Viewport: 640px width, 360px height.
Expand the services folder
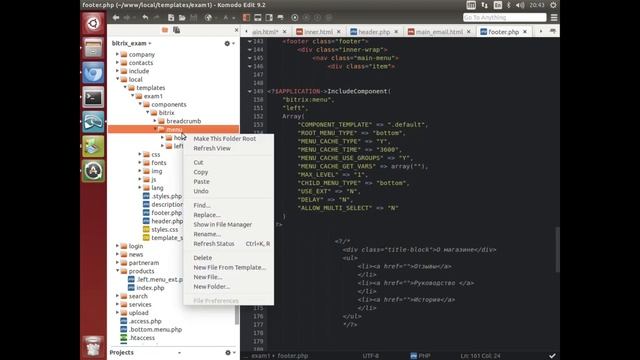click(117, 304)
